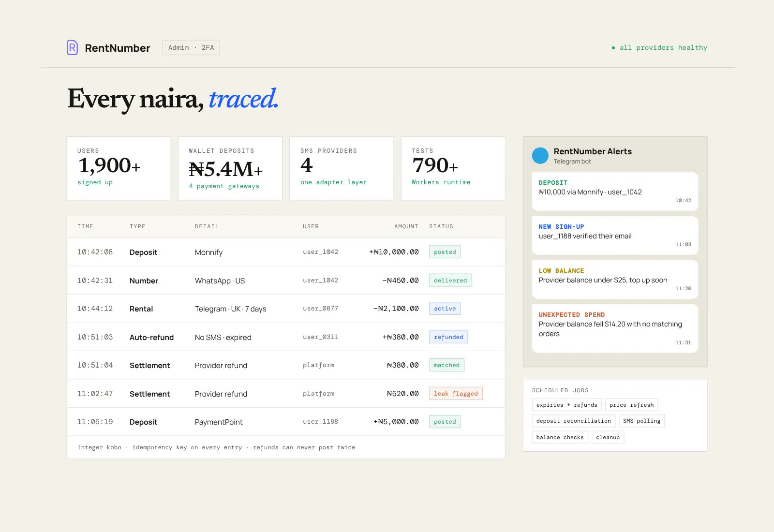Screen dimensions: 774x532
Task: Select the 'SMS polling' job chip
Action: (641, 421)
